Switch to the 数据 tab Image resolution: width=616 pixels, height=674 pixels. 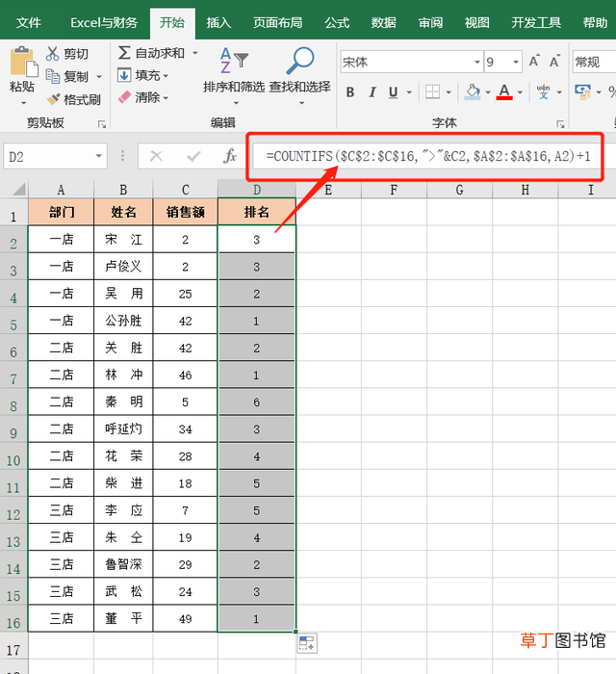tap(383, 23)
